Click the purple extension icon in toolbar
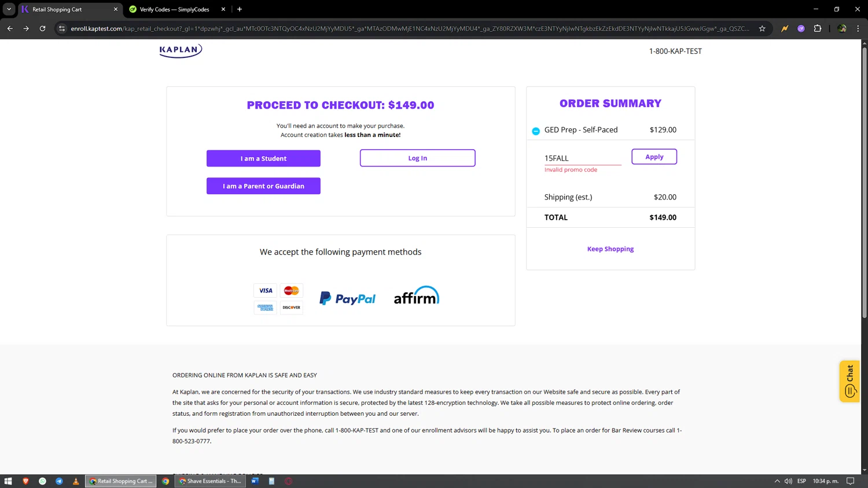868x488 pixels. 801,28
